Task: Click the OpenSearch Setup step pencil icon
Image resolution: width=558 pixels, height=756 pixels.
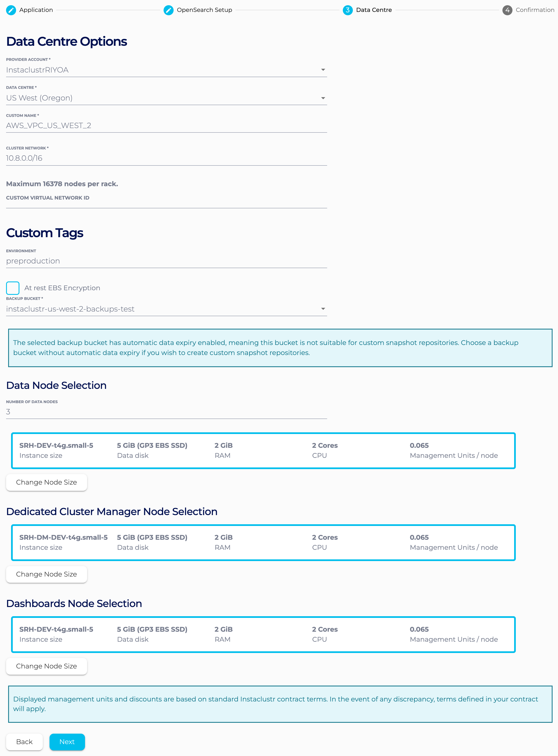Action: point(168,10)
